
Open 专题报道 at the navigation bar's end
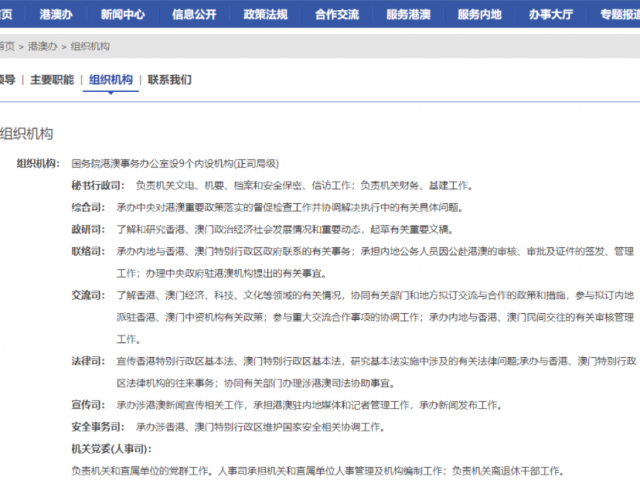coord(620,15)
